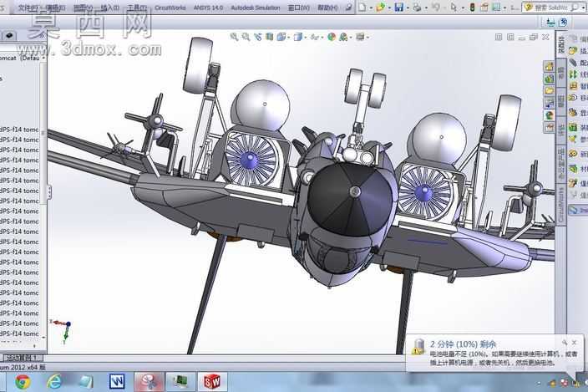Screen dimensions: 588x392
Task: Click the Mate paperclip icon in right panel
Action: coord(573,63)
